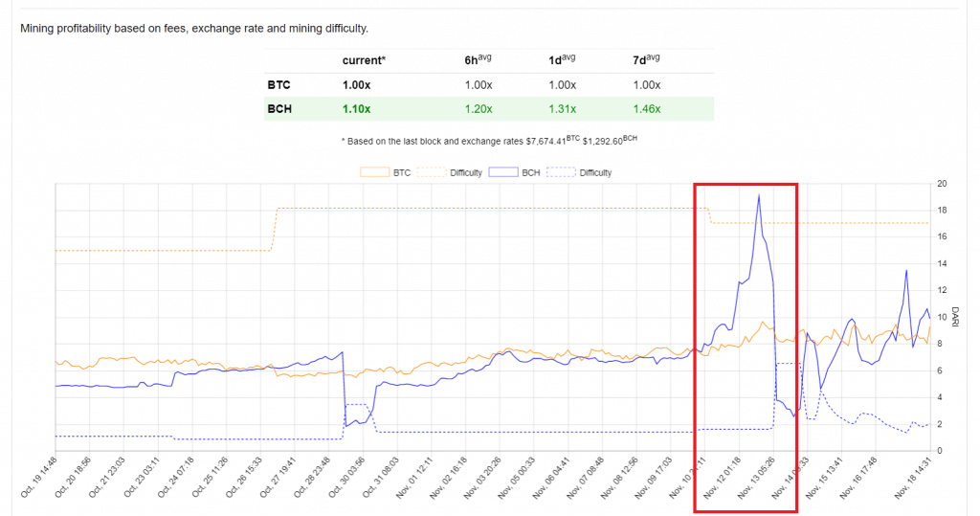Click the y-axis label 10
Image resolution: width=980 pixels, height=516 pixels.
pyautogui.click(x=942, y=317)
